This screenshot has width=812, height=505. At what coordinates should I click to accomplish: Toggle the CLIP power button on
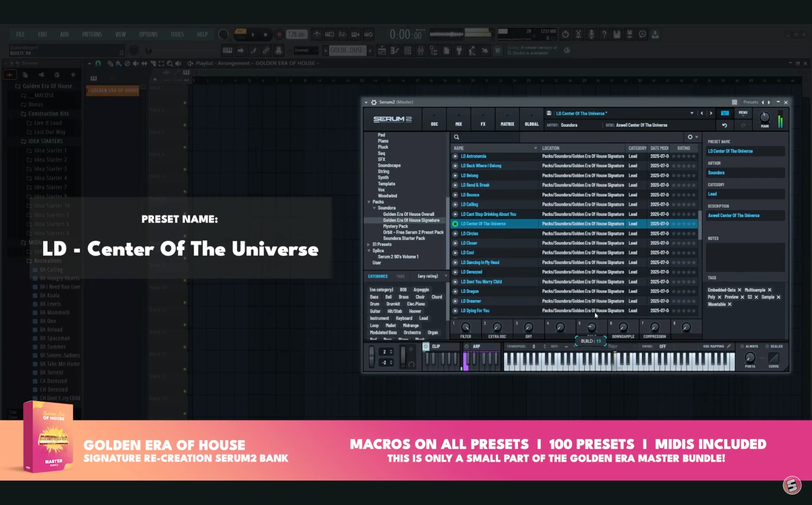point(426,346)
